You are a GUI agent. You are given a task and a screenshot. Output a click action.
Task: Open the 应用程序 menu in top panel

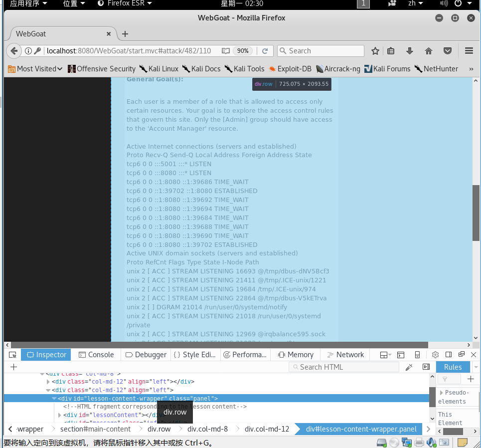pyautogui.click(x=28, y=3)
